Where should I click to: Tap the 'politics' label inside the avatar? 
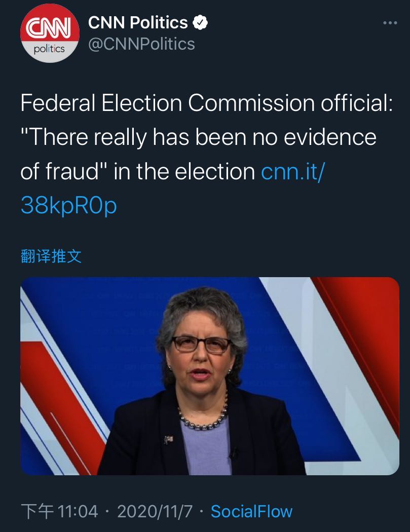point(49,50)
